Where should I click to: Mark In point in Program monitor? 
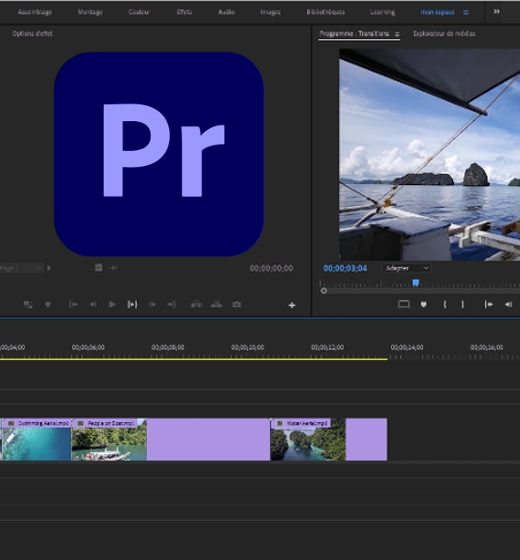pos(445,304)
